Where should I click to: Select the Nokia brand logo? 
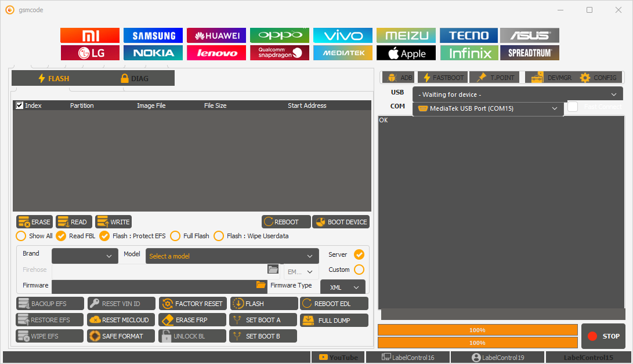pyautogui.click(x=153, y=53)
